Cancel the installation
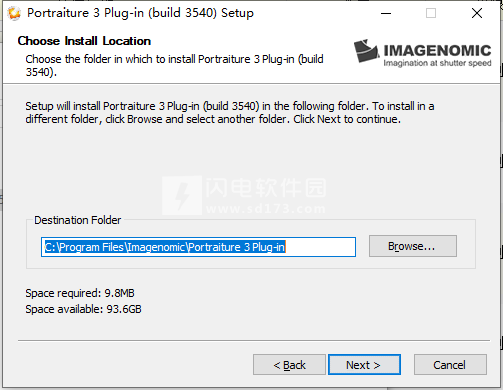The height and width of the screenshot is (390, 503). click(x=450, y=365)
